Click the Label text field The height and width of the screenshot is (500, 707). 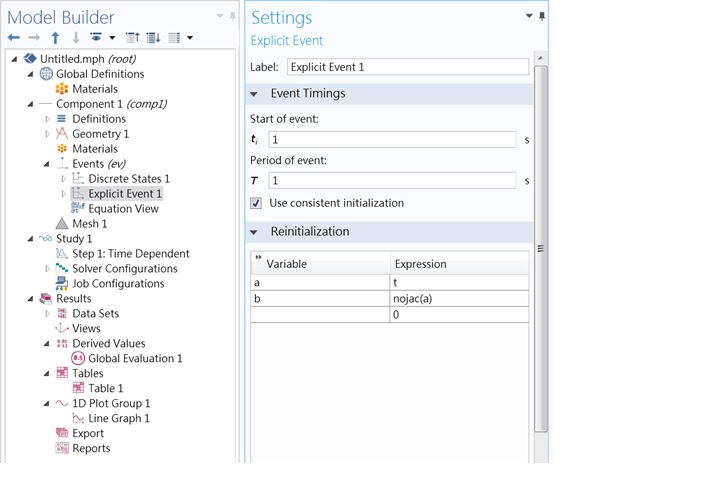point(407,67)
